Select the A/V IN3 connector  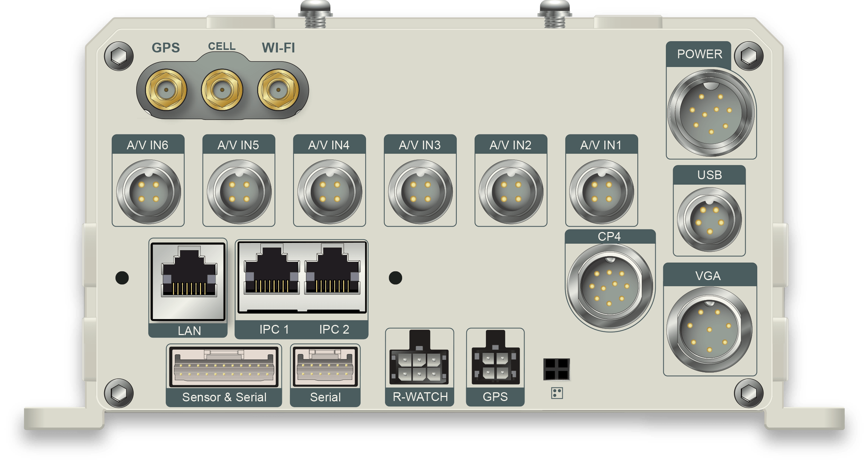pyautogui.click(x=421, y=192)
